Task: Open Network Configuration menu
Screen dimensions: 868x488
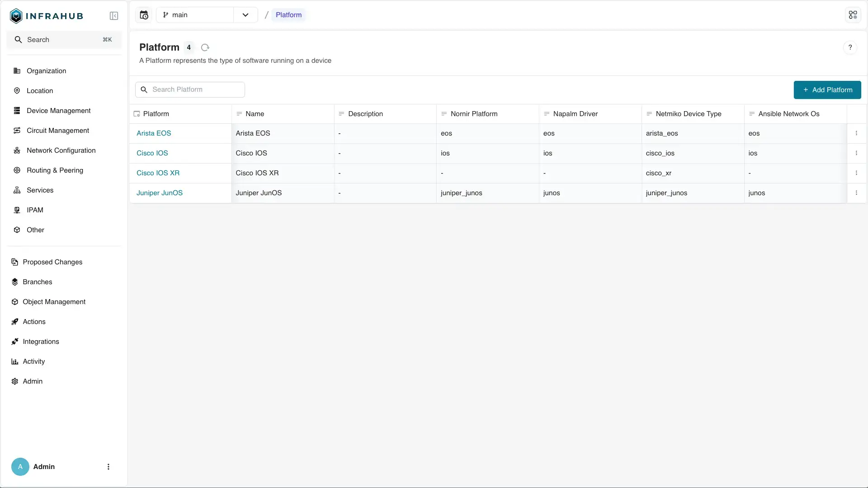Action: pyautogui.click(x=64, y=150)
